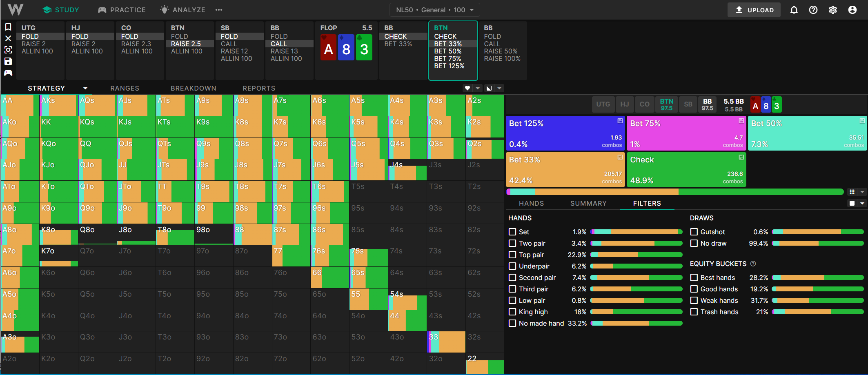Click the GTO Wizard logo icon
Image resolution: width=868 pixels, height=375 pixels.
tap(16, 9)
